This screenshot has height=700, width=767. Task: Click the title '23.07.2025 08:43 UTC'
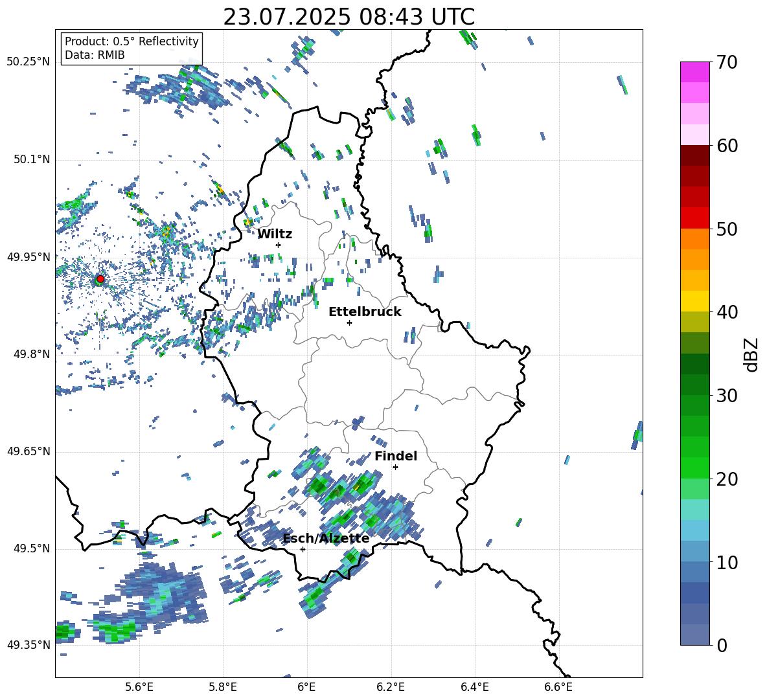[x=349, y=17]
